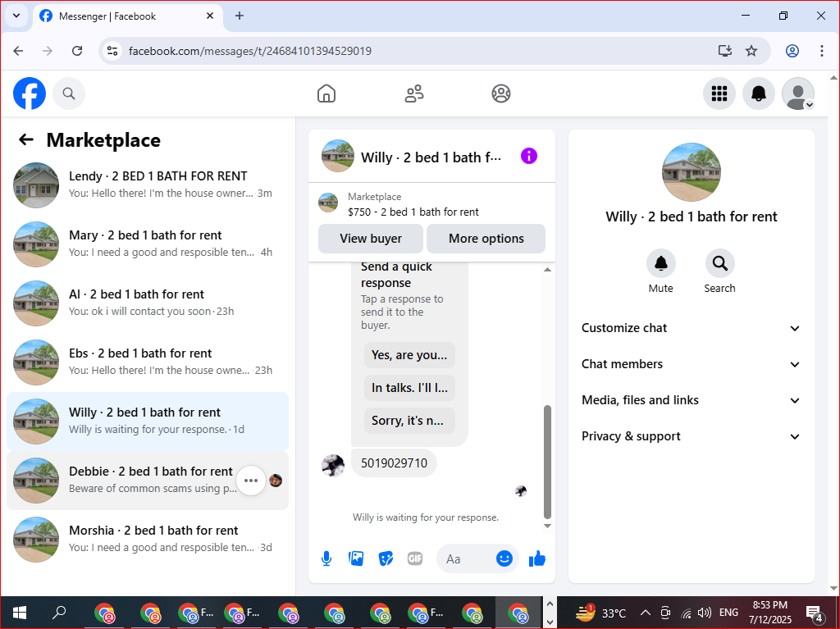Click the browser address bar URL

(x=249, y=51)
